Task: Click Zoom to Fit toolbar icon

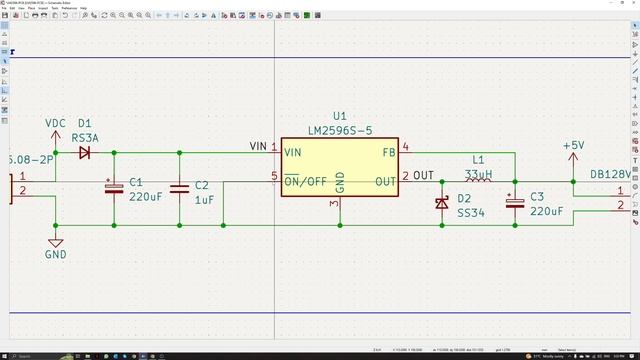Action: coord(131,15)
